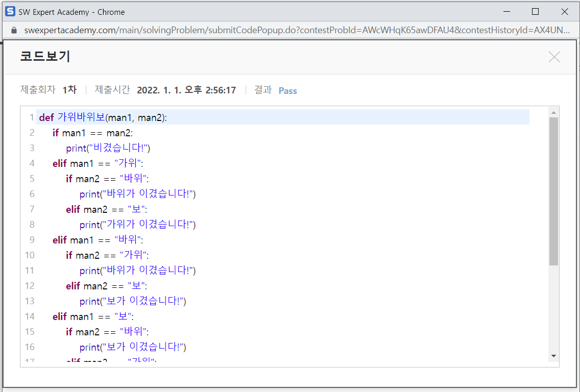Click line 15 if man2 == "바위":
The height and width of the screenshot is (392, 580).
(x=107, y=332)
